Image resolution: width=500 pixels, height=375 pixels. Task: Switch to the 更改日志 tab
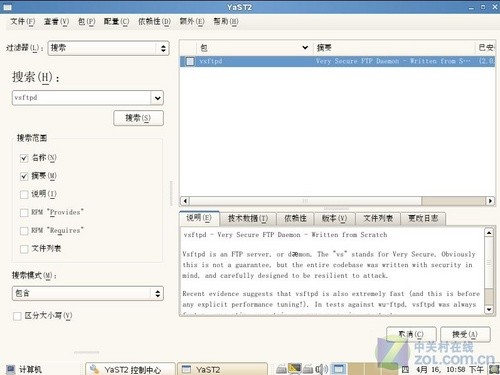coord(423,219)
